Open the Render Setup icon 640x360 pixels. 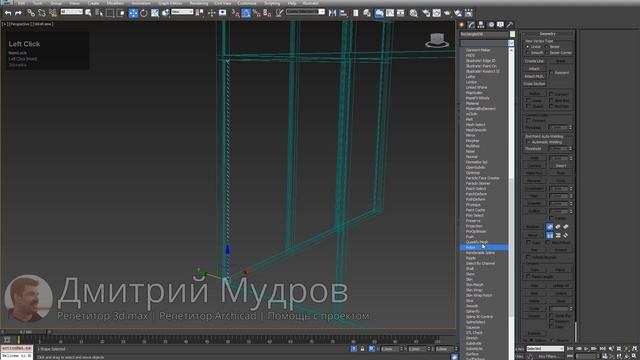(426, 13)
